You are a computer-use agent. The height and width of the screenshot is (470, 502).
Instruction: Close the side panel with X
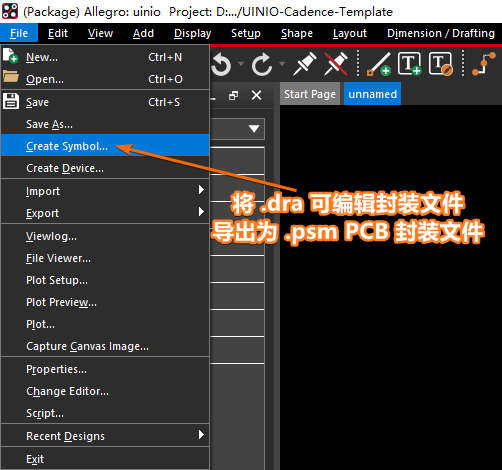(256, 95)
